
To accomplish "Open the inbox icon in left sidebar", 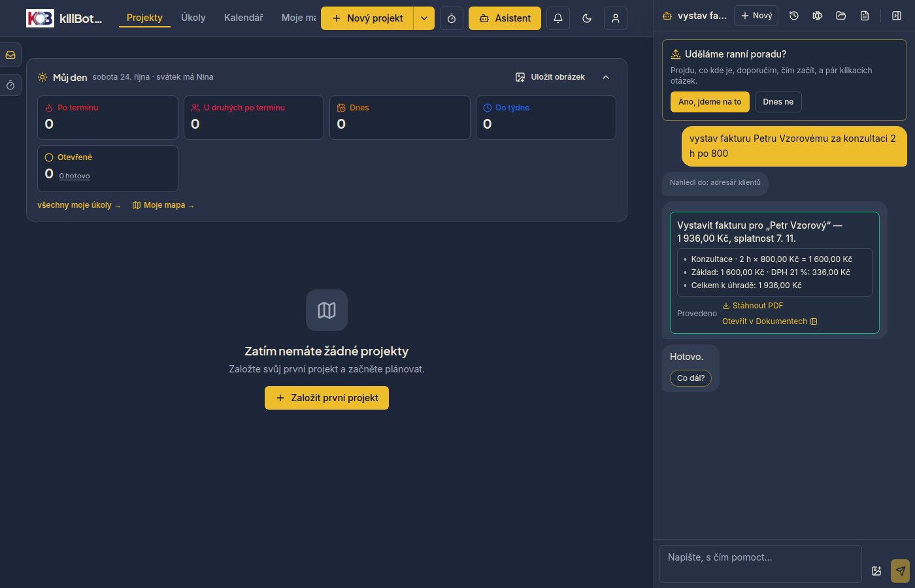I will [10, 55].
